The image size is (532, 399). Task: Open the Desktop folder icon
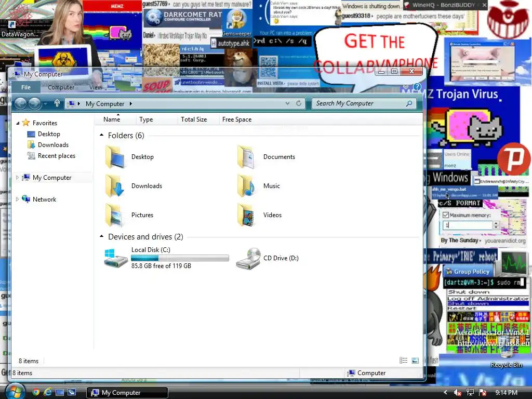click(x=115, y=157)
